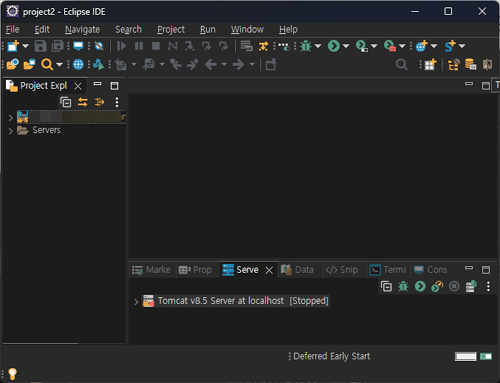The height and width of the screenshot is (383, 500).
Task: Toggle Skip All Breakpoints icon
Action: pos(99,46)
